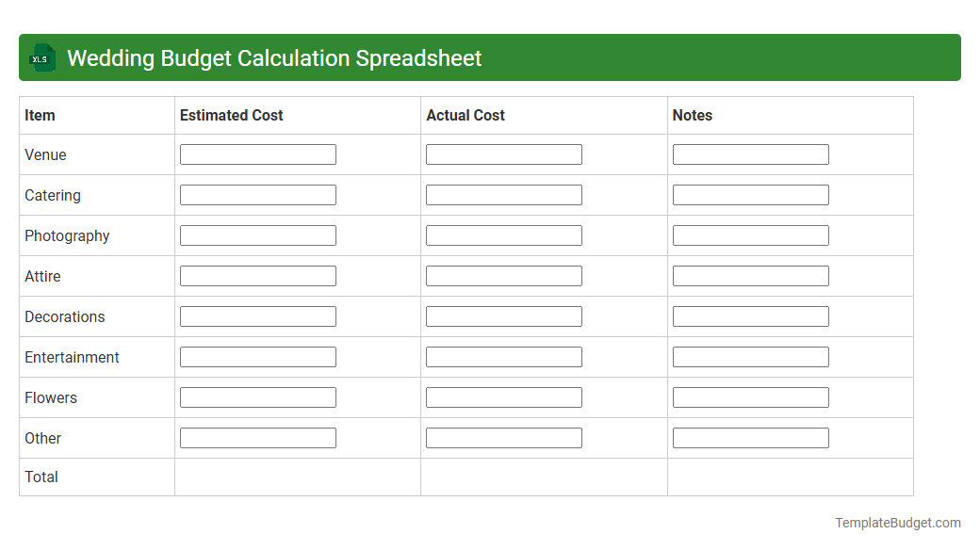
Task: Click the Estimated Cost field for Decorations
Action: 257,315
